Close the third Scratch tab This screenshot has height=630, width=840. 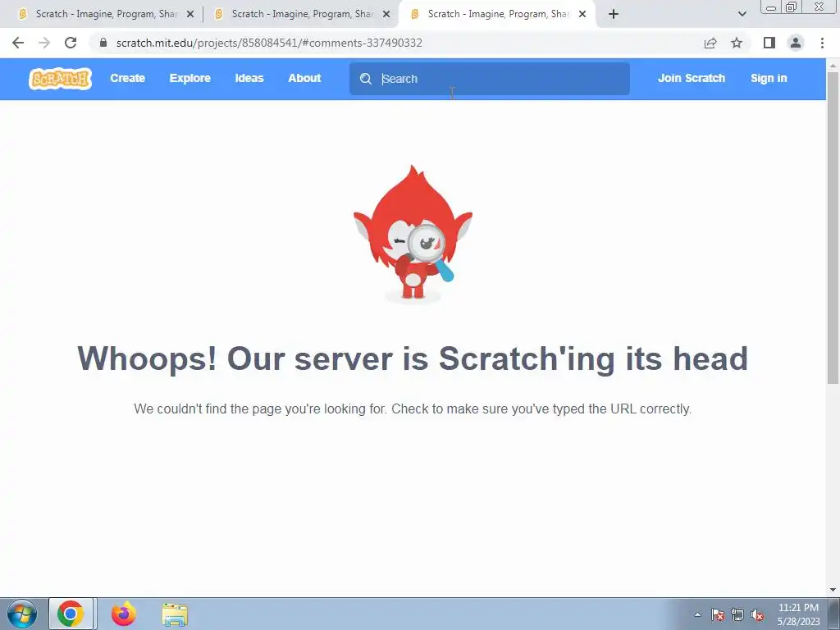pyautogui.click(x=582, y=14)
